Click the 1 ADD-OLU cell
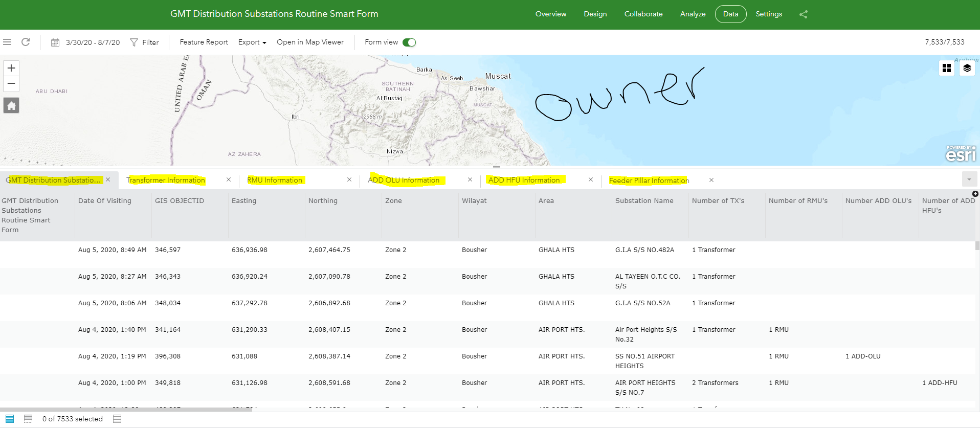The height and width of the screenshot is (429, 980). [863, 356]
